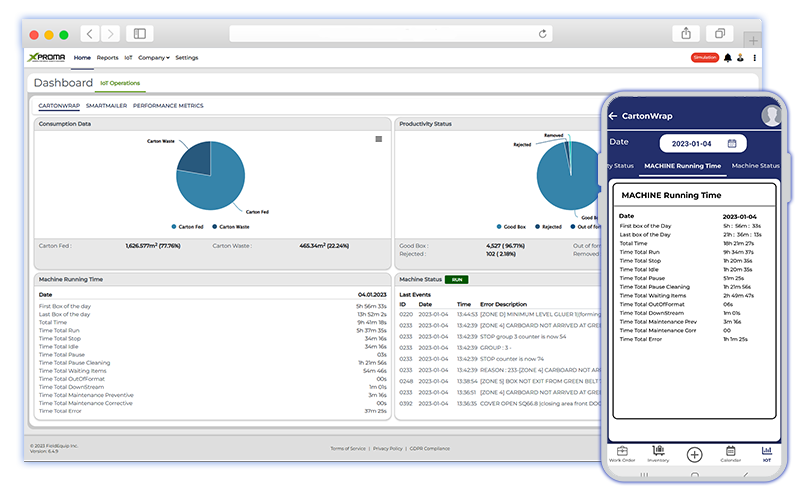Toggle Rejected legend entry
This screenshot has width=800, height=500.
tap(548, 227)
